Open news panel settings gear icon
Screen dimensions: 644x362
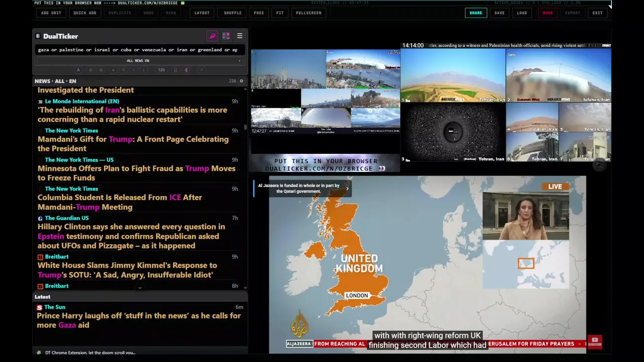point(241,81)
